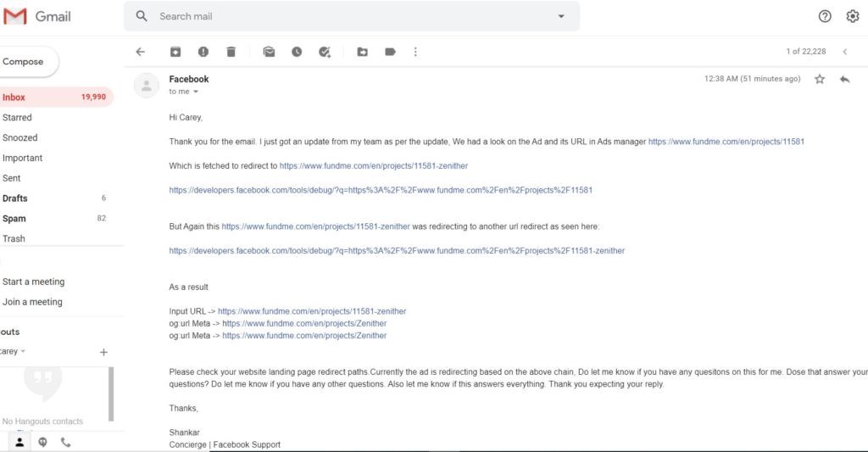The height and width of the screenshot is (452, 868).
Task: Go to the Drafts folder
Action: click(15, 198)
